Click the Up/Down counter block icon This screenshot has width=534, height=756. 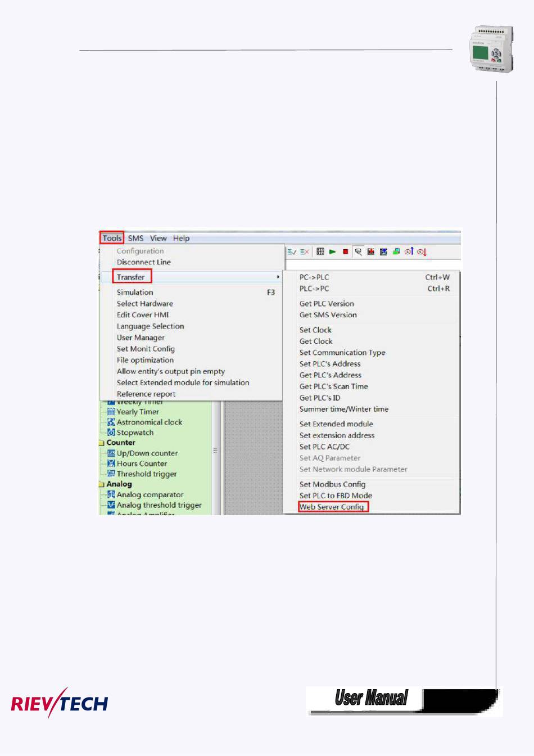(111, 453)
